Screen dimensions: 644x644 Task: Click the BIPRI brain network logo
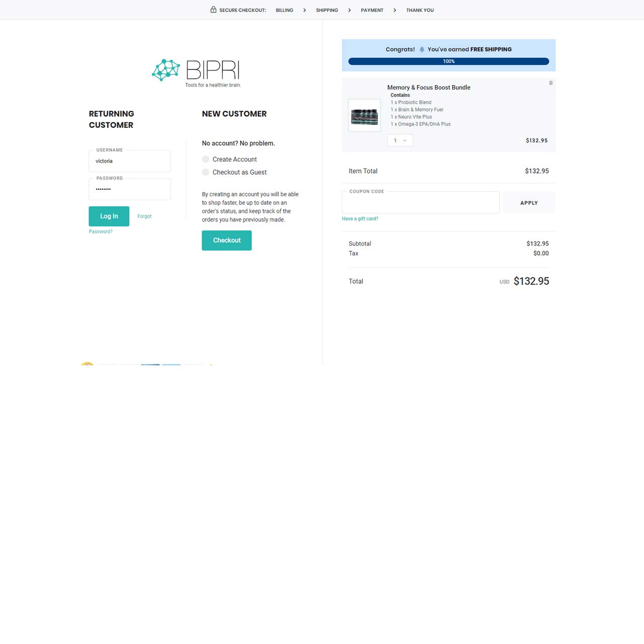click(196, 73)
